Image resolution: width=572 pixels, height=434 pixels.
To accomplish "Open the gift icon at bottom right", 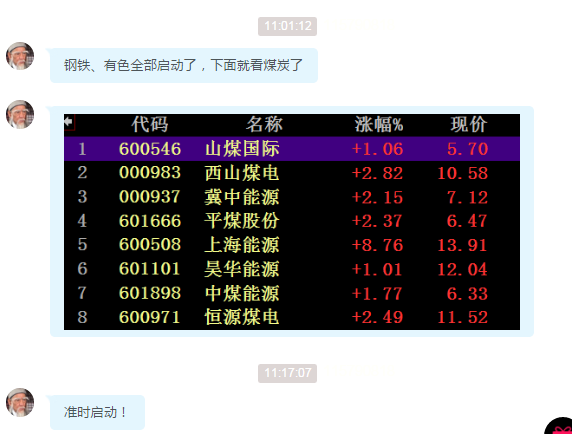I will pyautogui.click(x=560, y=426).
